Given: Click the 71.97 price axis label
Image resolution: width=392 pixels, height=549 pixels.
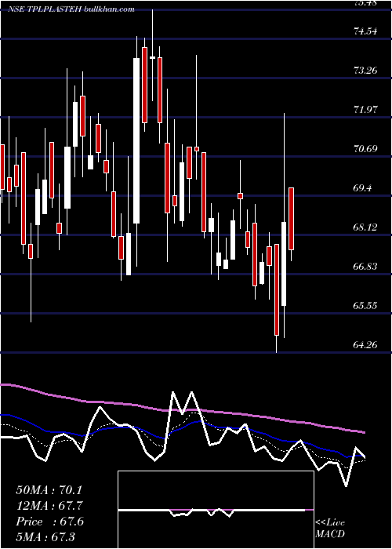Looking at the screenshot, I should [x=366, y=110].
